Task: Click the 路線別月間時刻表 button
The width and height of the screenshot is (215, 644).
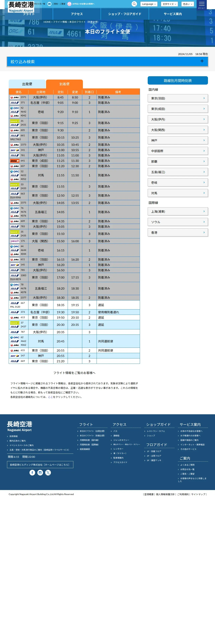Action: click(x=178, y=81)
